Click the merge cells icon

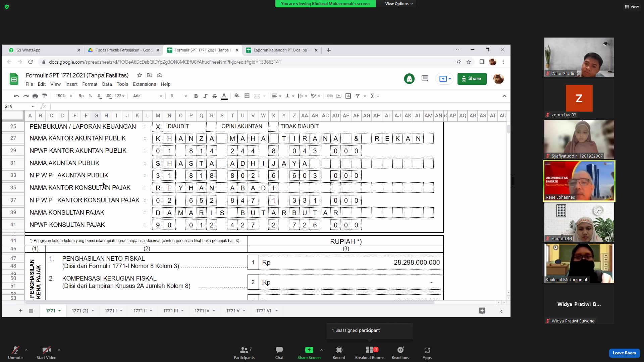click(x=257, y=96)
